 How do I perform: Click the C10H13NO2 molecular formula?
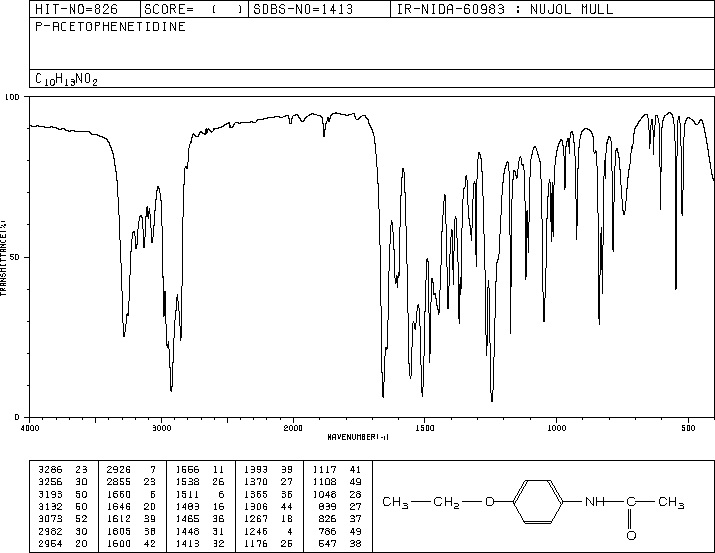point(65,79)
